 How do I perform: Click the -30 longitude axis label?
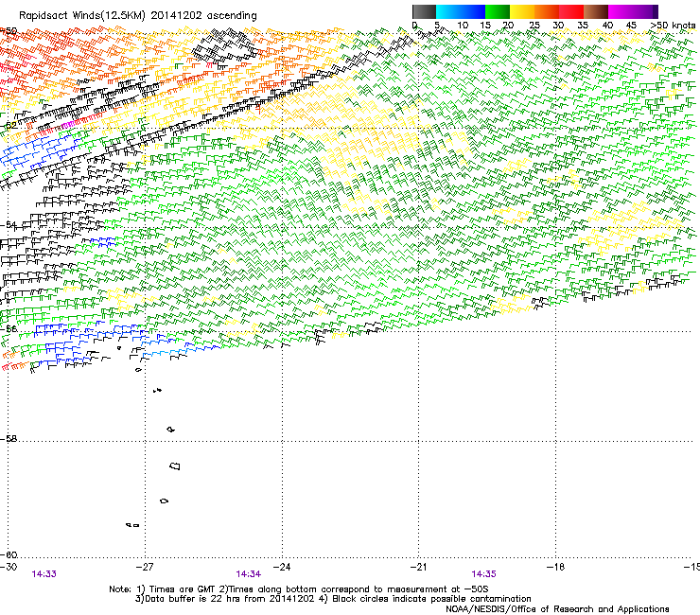click(9, 567)
